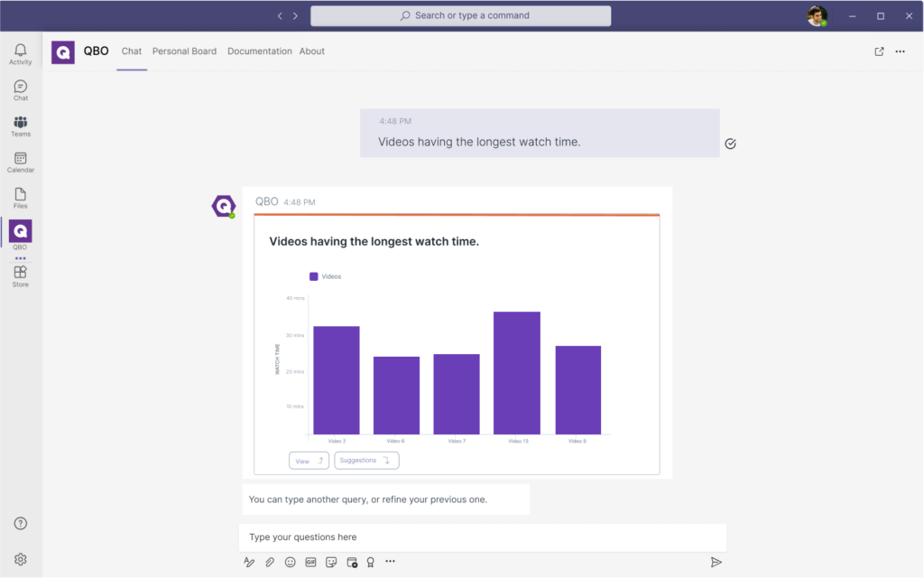Open Files from the left sidebar
The image size is (924, 578).
coord(20,198)
